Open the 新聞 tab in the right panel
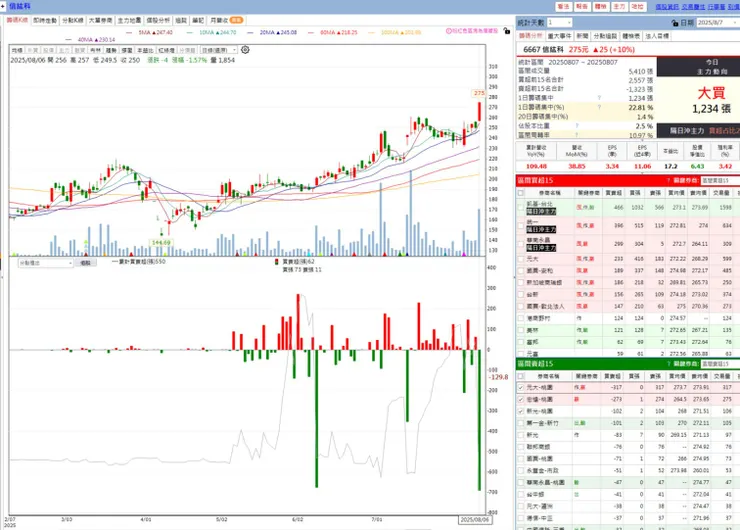The height and width of the screenshot is (530, 740). click(x=582, y=36)
